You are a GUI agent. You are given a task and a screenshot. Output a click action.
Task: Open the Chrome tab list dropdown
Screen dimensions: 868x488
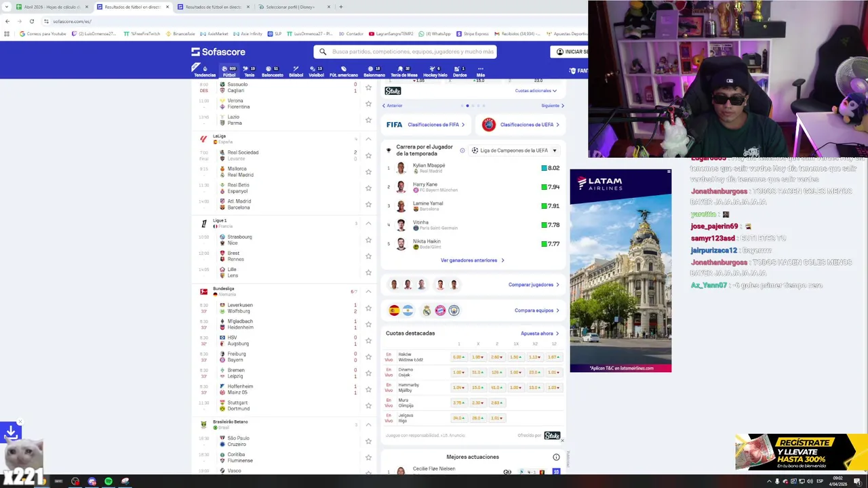[x=7, y=7]
